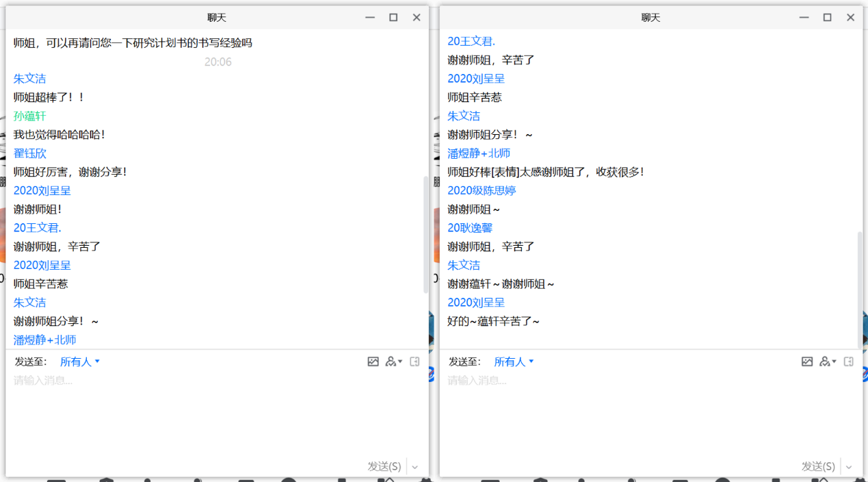Close the left 聊天 window
Image resolution: width=868 pixels, height=482 pixels.
417,18
